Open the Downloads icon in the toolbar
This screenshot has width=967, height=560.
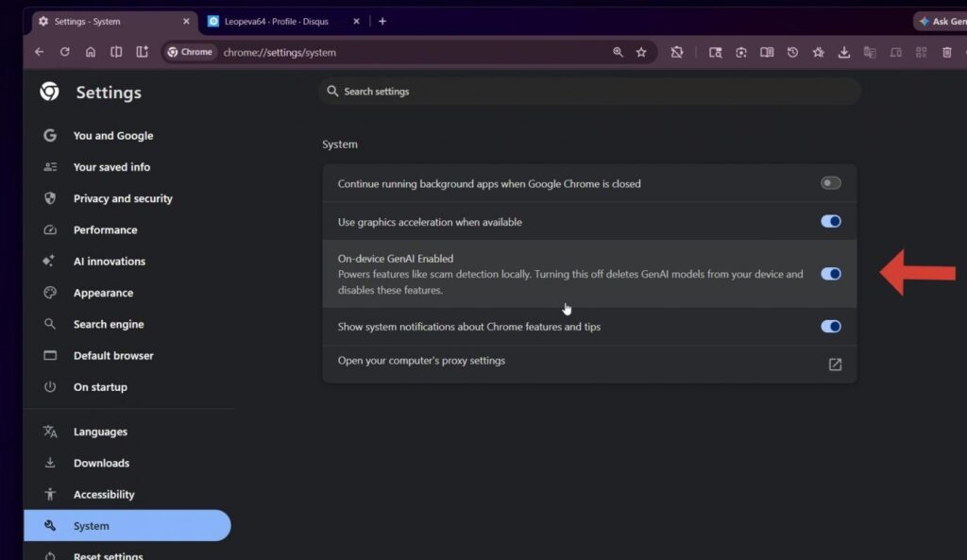pos(844,52)
